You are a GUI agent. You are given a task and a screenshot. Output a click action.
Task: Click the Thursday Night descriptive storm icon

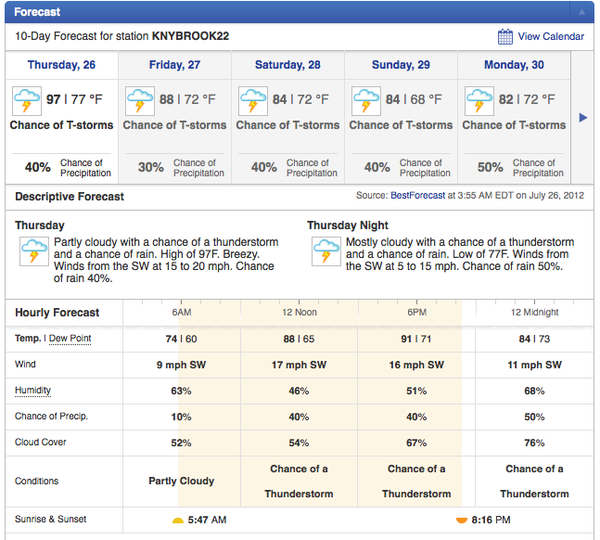326,251
